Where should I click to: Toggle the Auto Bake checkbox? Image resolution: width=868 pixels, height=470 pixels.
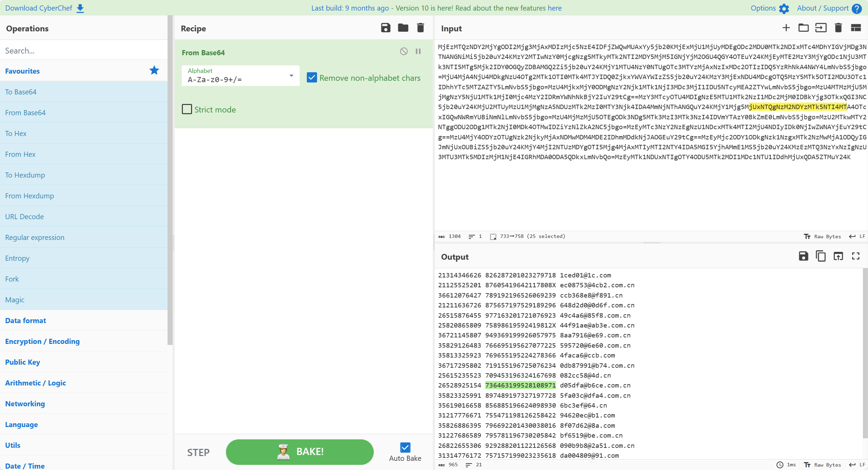(x=405, y=447)
